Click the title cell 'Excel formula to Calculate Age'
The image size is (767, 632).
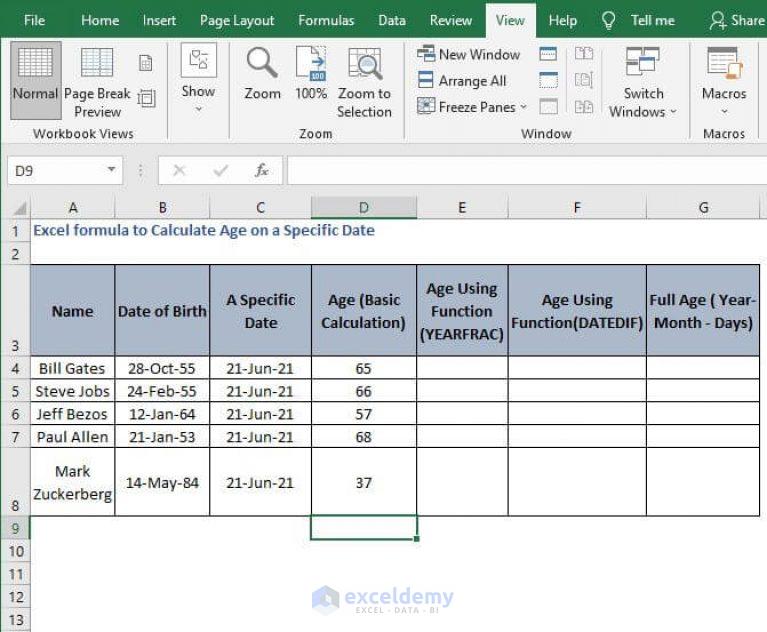(x=204, y=230)
